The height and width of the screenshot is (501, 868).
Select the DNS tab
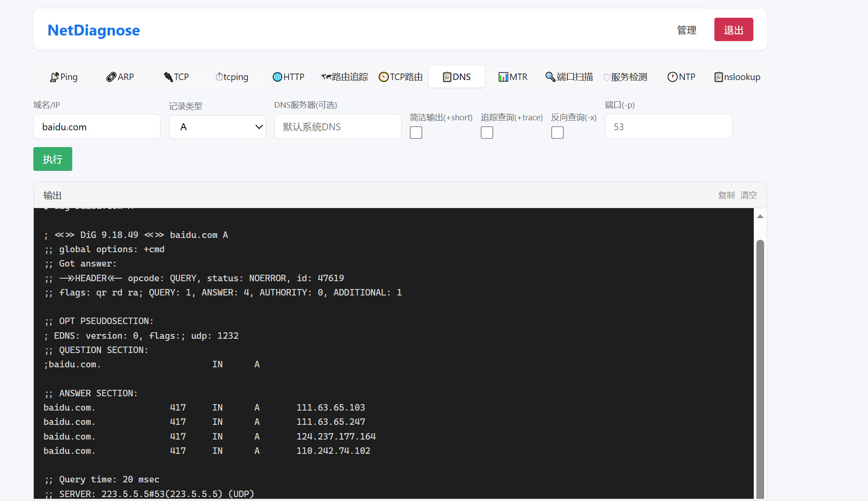click(x=457, y=77)
